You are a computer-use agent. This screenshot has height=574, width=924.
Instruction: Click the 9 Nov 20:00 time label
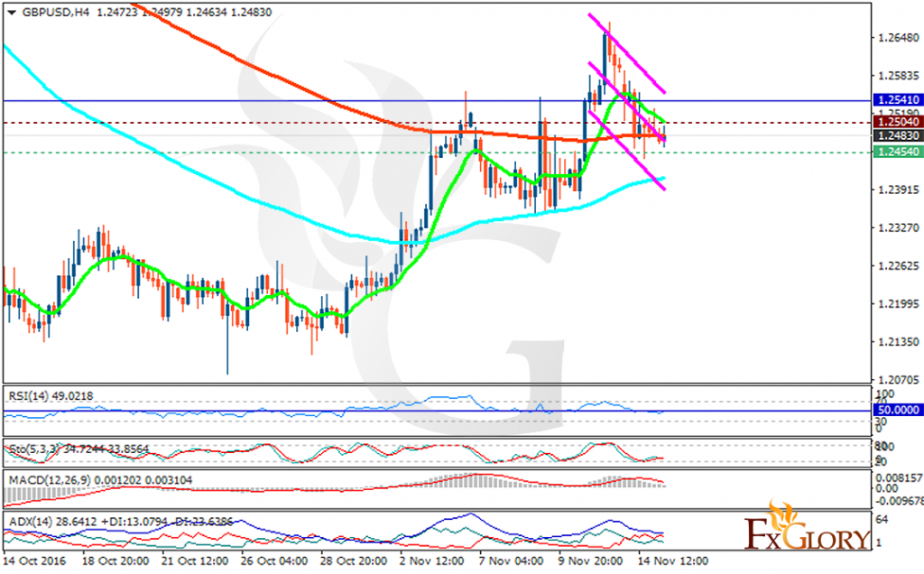tap(590, 560)
